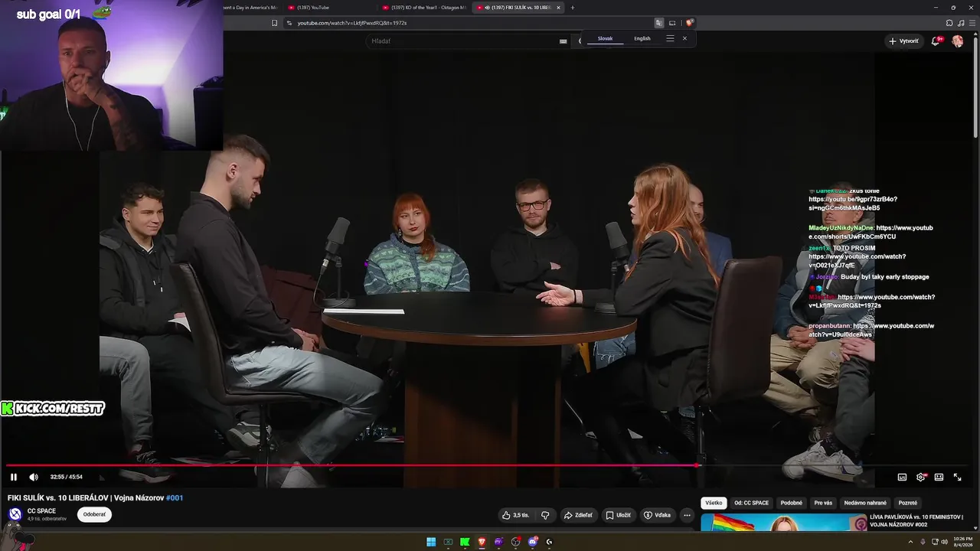
Task: Open the LÍVIA PAVLÍKOVÁ video thumbnail
Action: (783, 522)
